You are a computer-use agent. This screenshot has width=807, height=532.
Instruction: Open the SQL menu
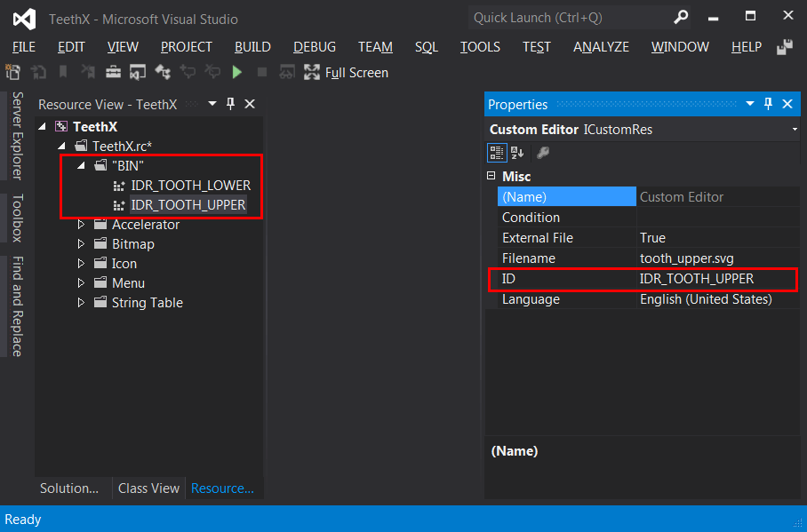[x=426, y=47]
